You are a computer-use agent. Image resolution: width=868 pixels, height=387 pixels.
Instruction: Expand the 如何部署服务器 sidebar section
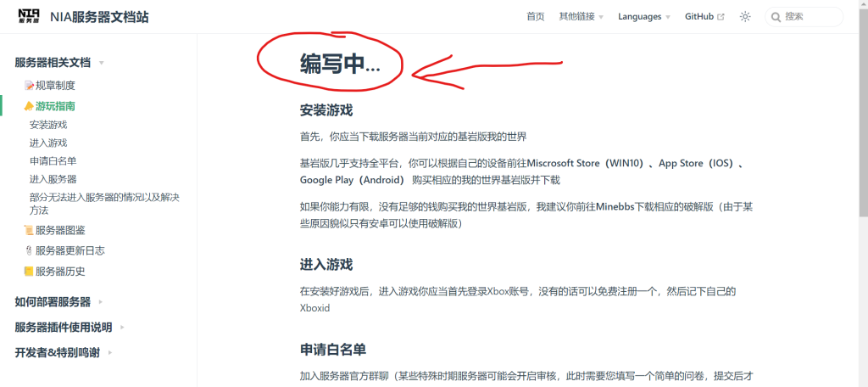pyautogui.click(x=59, y=302)
